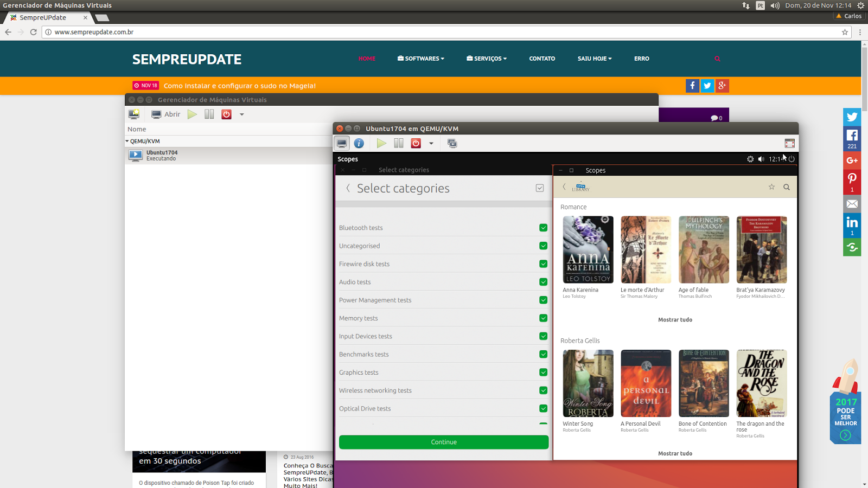
Task: Click Mostrar tudo under Romance section
Action: tap(675, 320)
